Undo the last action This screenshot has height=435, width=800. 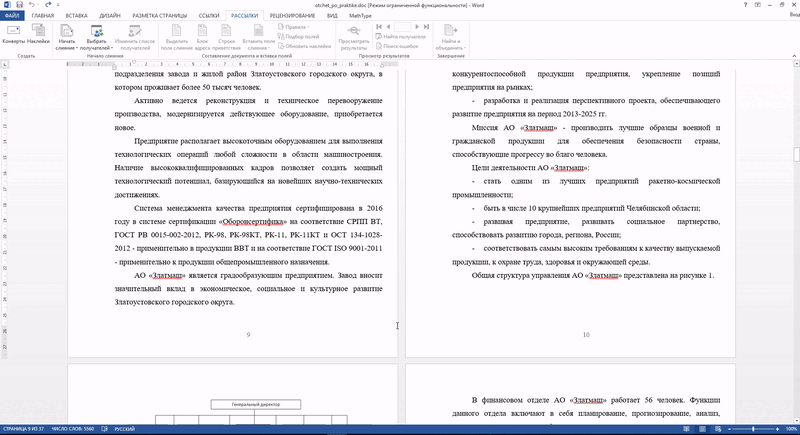pyautogui.click(x=32, y=5)
